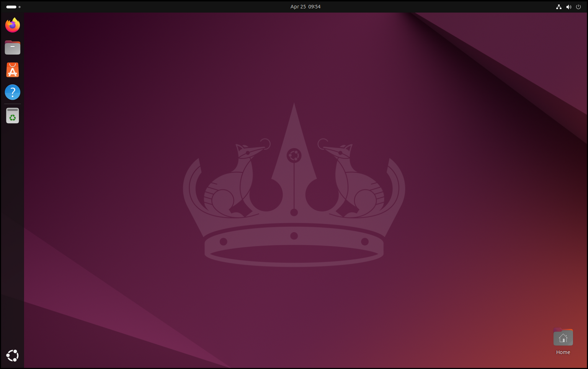Click the wired network status icon
588x369 pixels.
pyautogui.click(x=559, y=7)
